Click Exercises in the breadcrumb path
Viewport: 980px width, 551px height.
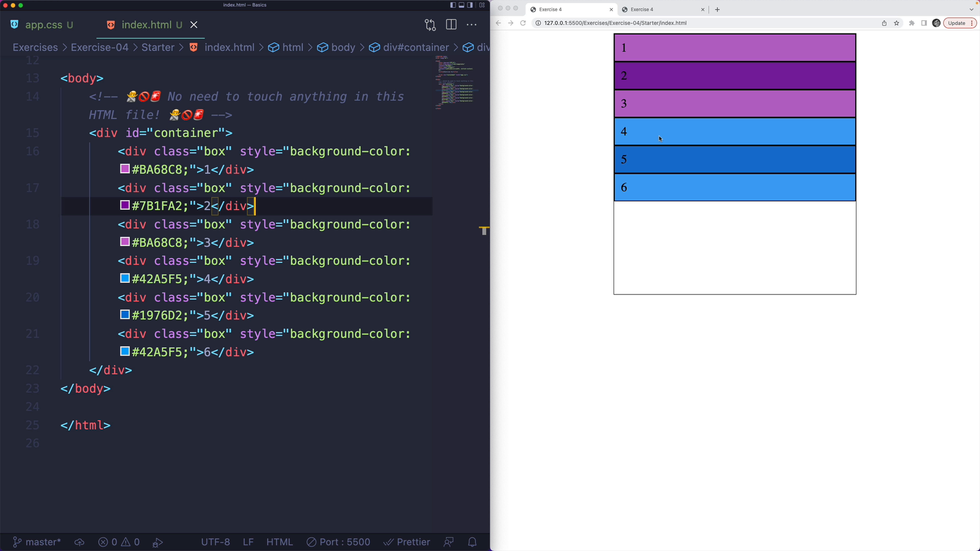[35, 47]
